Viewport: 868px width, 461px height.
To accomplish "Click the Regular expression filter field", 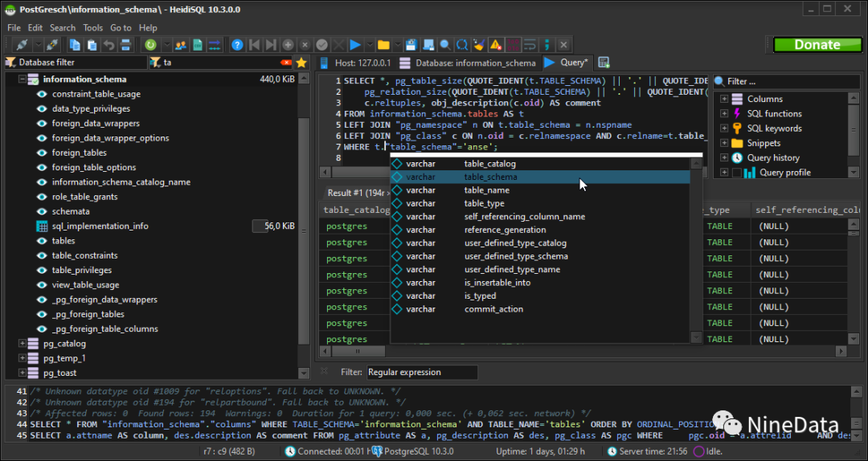I will (x=421, y=373).
